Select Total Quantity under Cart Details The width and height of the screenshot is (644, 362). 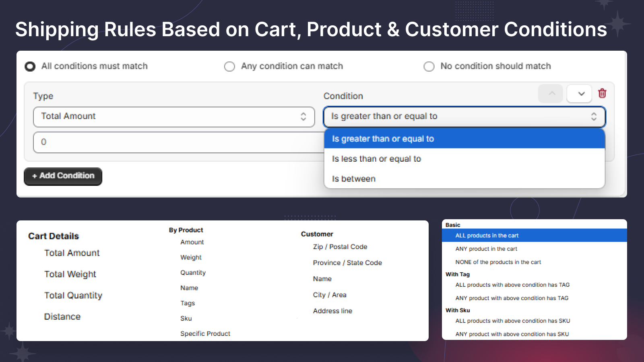[x=73, y=296]
